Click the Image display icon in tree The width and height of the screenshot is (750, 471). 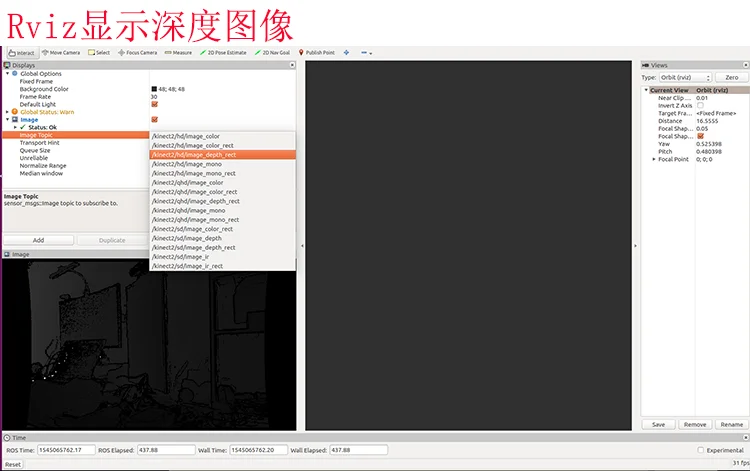pyautogui.click(x=15, y=120)
